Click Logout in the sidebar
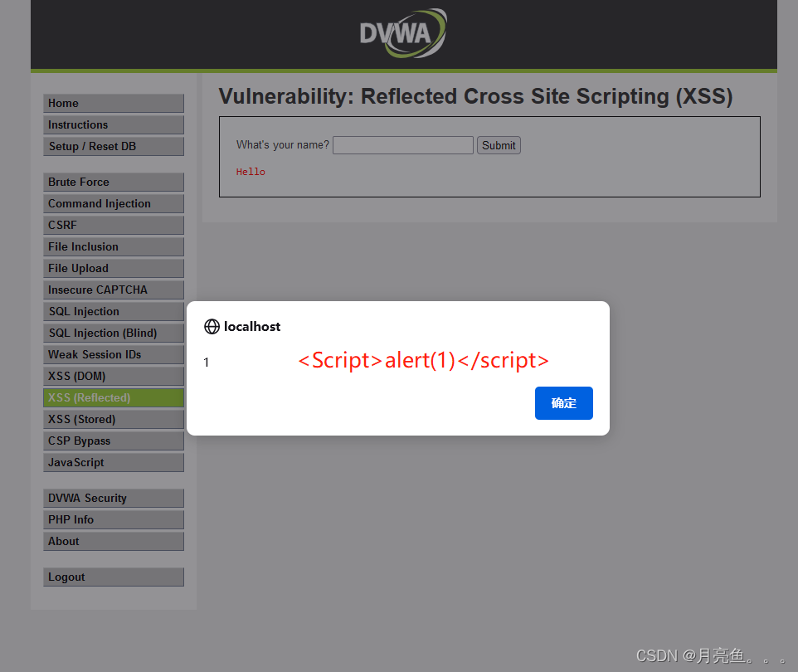 tap(114, 577)
